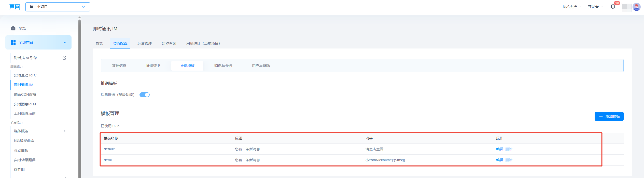
Task: Click the 模板管理 section heading
Action: pos(110,114)
